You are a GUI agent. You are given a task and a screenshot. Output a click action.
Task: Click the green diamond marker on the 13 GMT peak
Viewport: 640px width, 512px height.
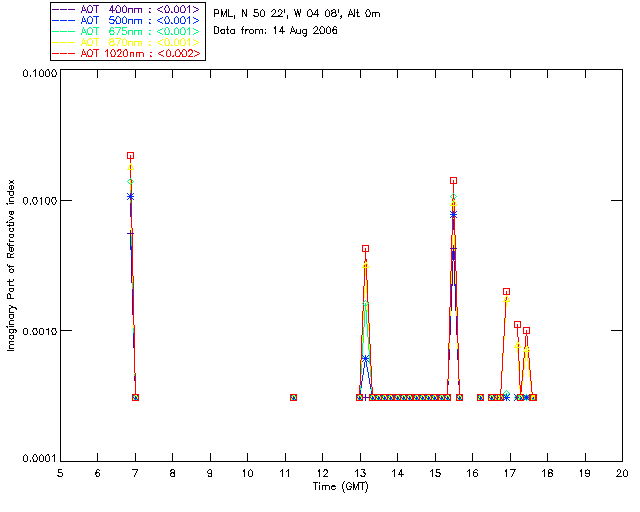click(365, 303)
